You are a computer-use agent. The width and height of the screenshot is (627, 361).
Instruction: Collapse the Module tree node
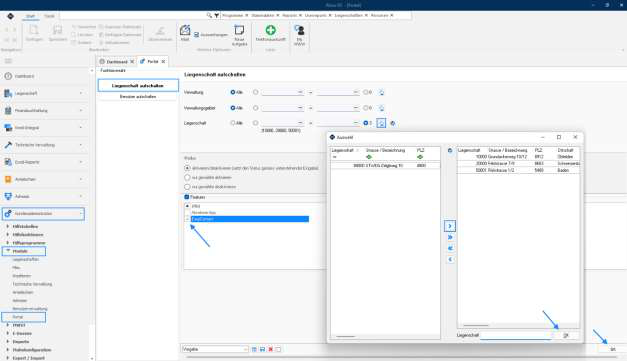pyautogui.click(x=8, y=251)
